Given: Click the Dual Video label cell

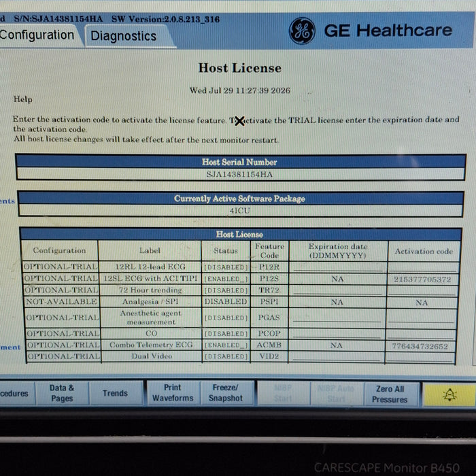Looking at the screenshot, I should click(x=152, y=356).
